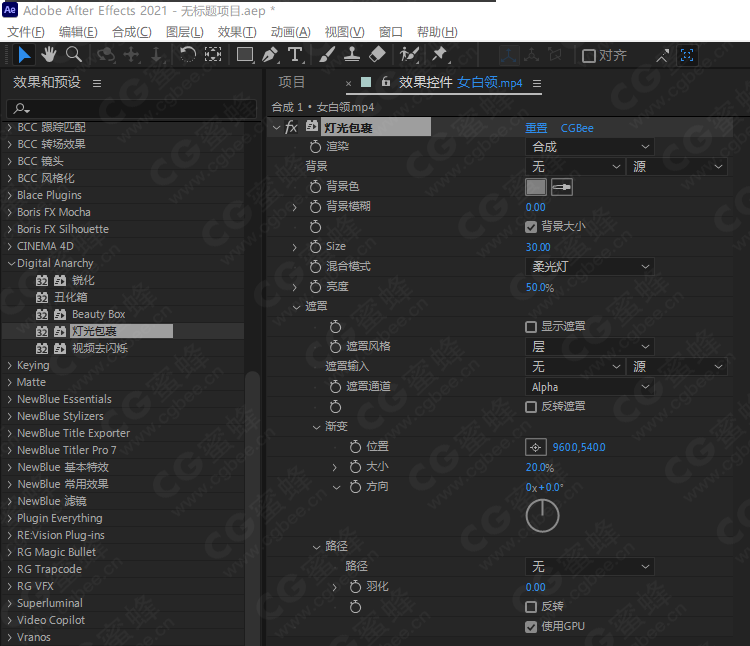Viewport: 750px width, 646px height.
Task: Click the eyedropper next to 背景色
Action: pos(562,187)
